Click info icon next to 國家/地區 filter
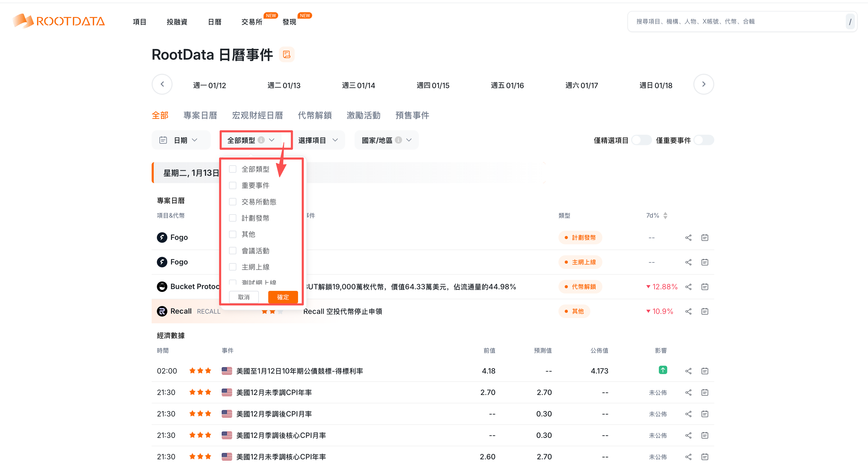The image size is (868, 463). [x=398, y=140]
